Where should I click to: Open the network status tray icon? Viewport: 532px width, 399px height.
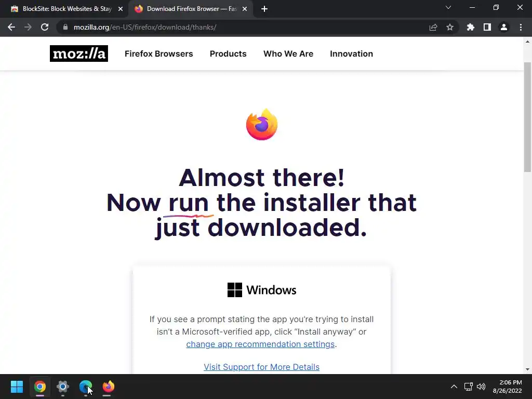469,387
